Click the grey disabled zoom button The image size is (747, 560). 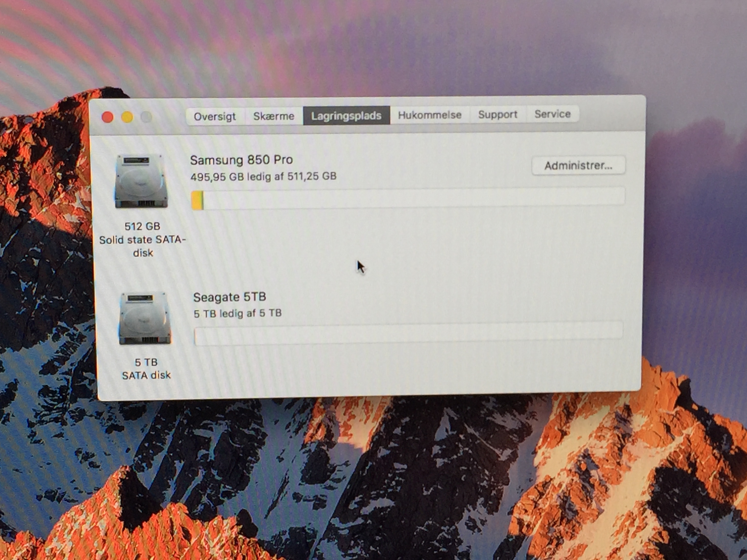[x=146, y=117]
